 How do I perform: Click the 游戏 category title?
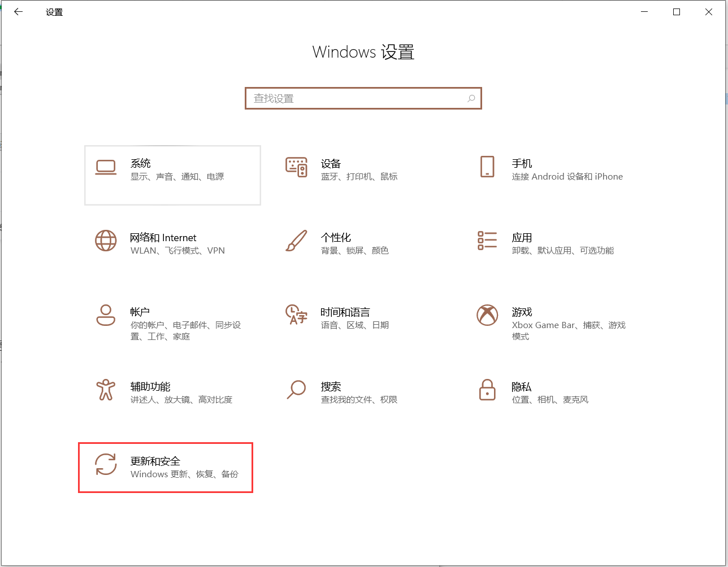522,312
